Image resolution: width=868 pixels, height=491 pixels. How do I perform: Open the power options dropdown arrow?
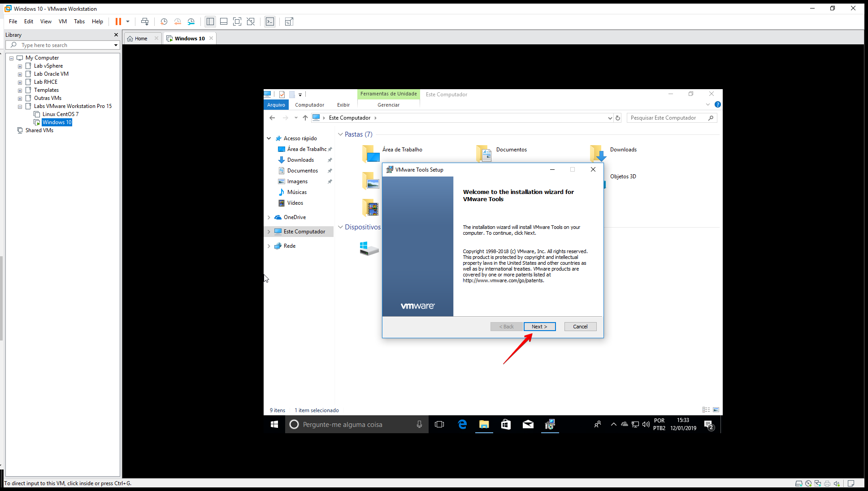tap(128, 22)
